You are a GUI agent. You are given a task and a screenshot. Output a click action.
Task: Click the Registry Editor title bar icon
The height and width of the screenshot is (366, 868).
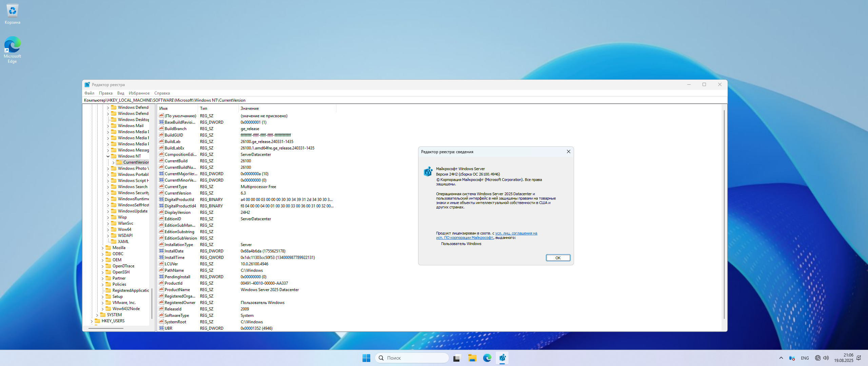[x=87, y=84]
